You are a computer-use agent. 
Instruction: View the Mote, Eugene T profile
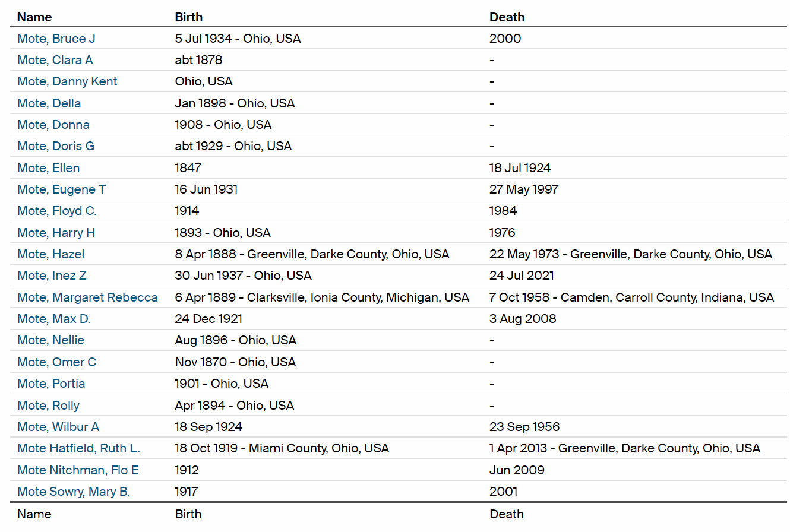coord(61,189)
